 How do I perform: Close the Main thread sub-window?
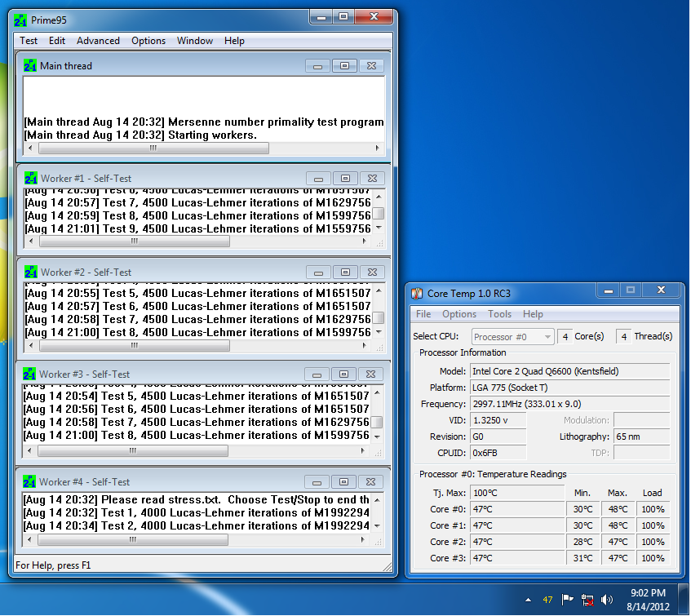point(371,66)
